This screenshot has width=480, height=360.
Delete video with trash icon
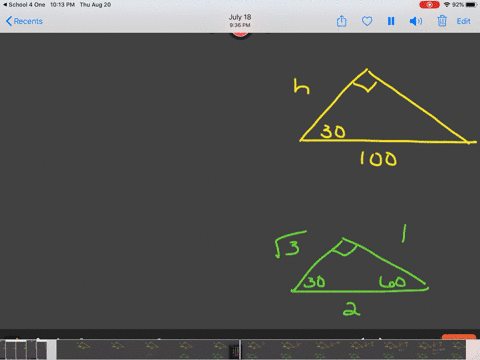(442, 21)
